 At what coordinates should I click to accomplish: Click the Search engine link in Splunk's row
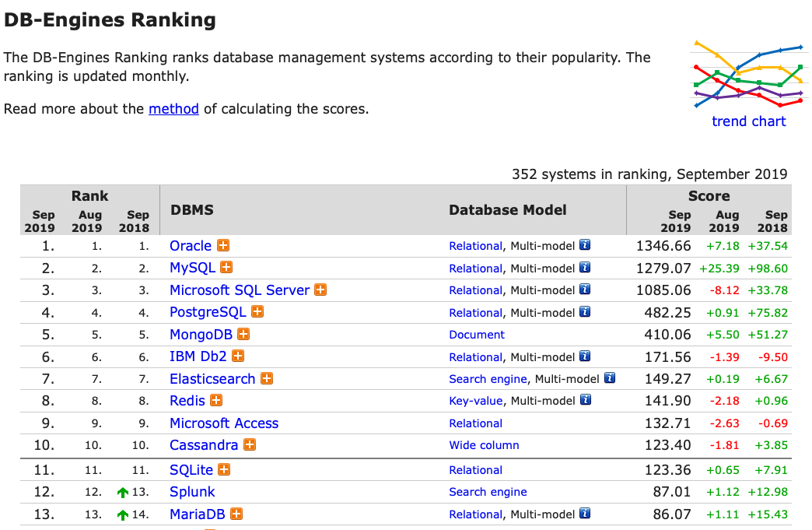(x=488, y=492)
